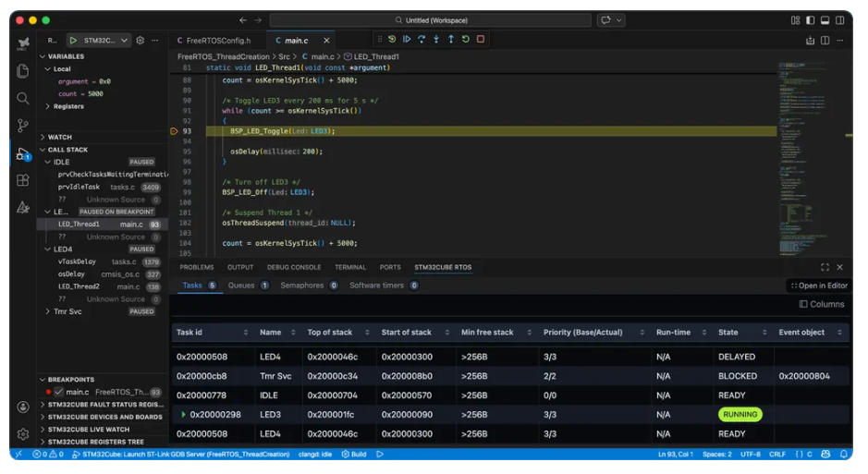
Task: Expand the Registers node
Action: [48, 106]
